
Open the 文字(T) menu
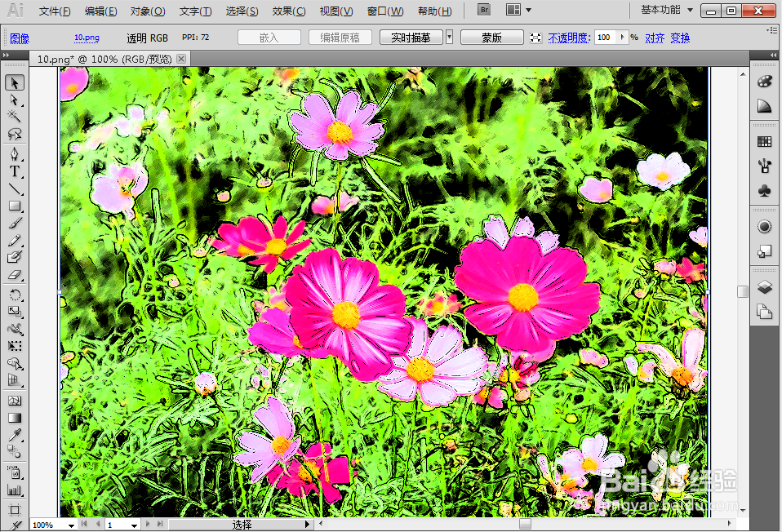[195, 11]
